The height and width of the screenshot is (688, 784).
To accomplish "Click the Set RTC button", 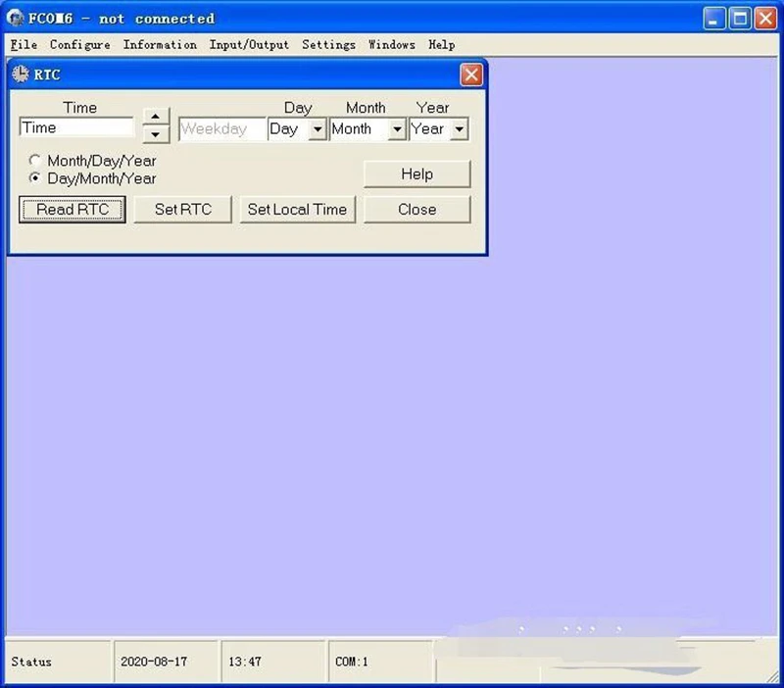I will (183, 209).
